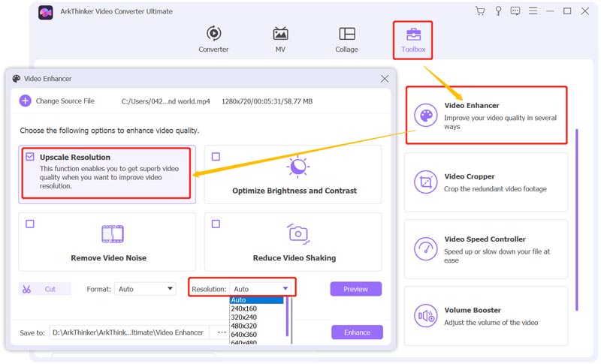
Task: Click the file info 1280x720/00:05:31/58.77 MB
Action: coord(267,101)
